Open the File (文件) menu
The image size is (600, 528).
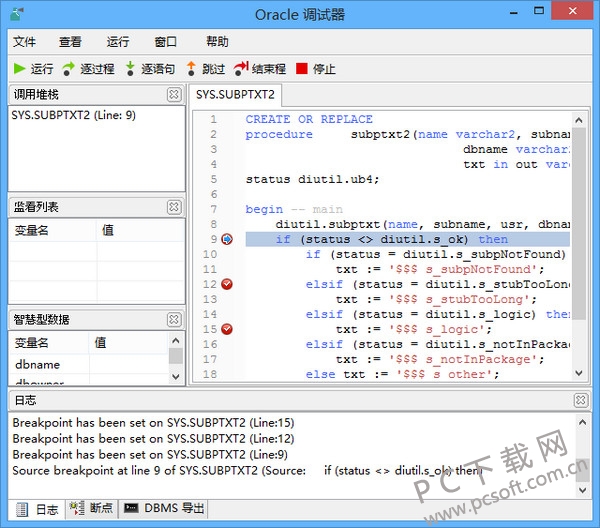tap(24, 41)
